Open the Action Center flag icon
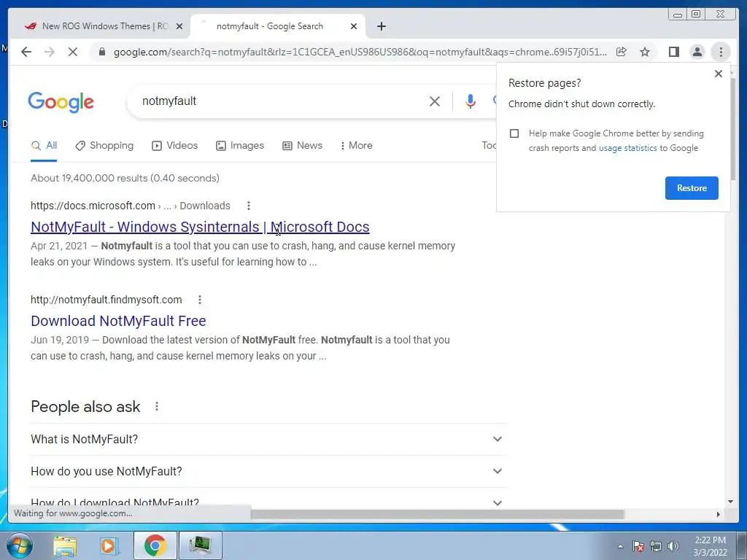The height and width of the screenshot is (560, 747). click(x=638, y=547)
